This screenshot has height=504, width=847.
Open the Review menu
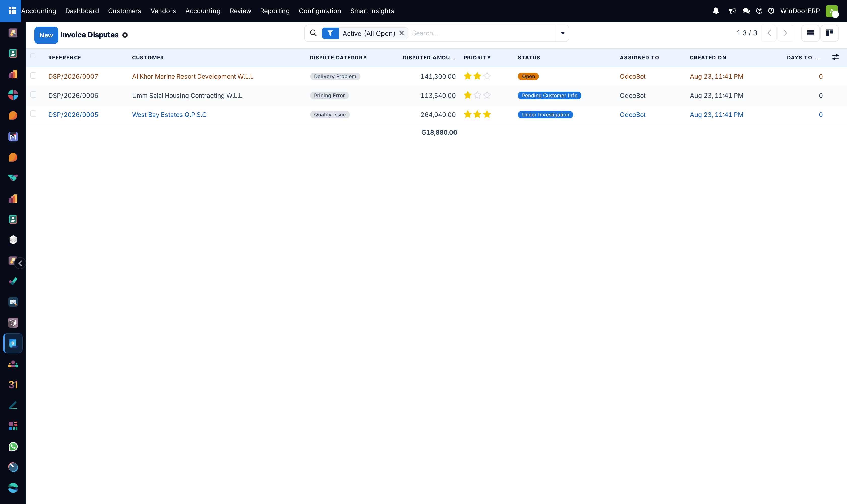pos(240,11)
